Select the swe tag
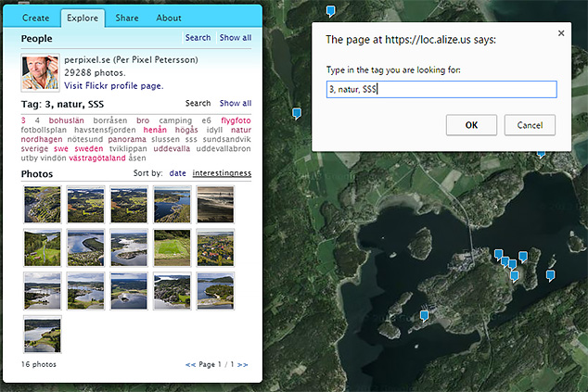Screen dimensions: 588x392 [61, 148]
